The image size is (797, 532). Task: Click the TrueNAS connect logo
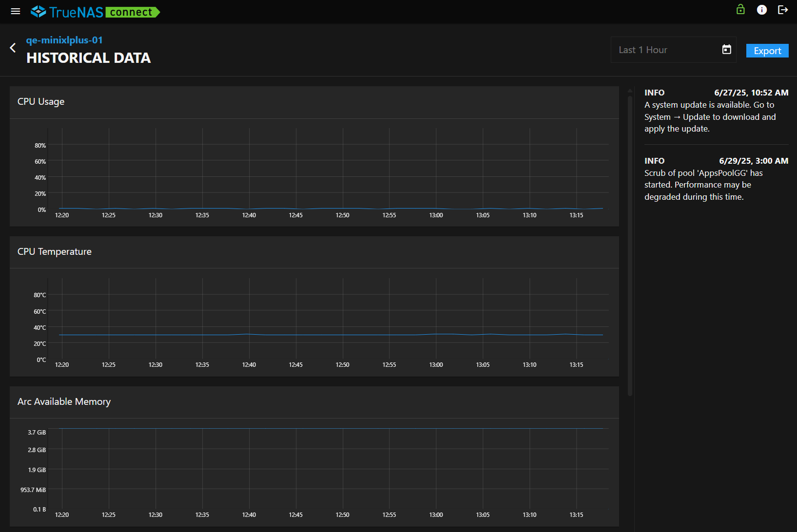(96, 12)
